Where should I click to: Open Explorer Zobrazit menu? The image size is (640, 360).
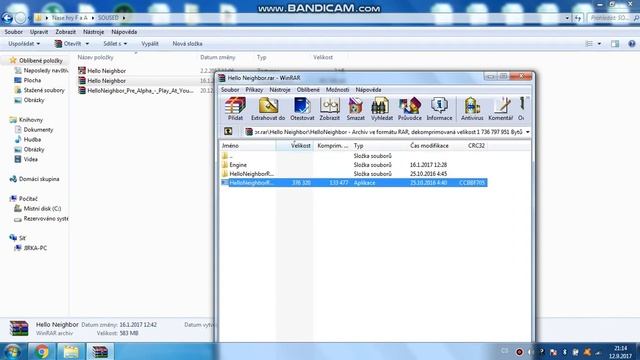[x=65, y=32]
